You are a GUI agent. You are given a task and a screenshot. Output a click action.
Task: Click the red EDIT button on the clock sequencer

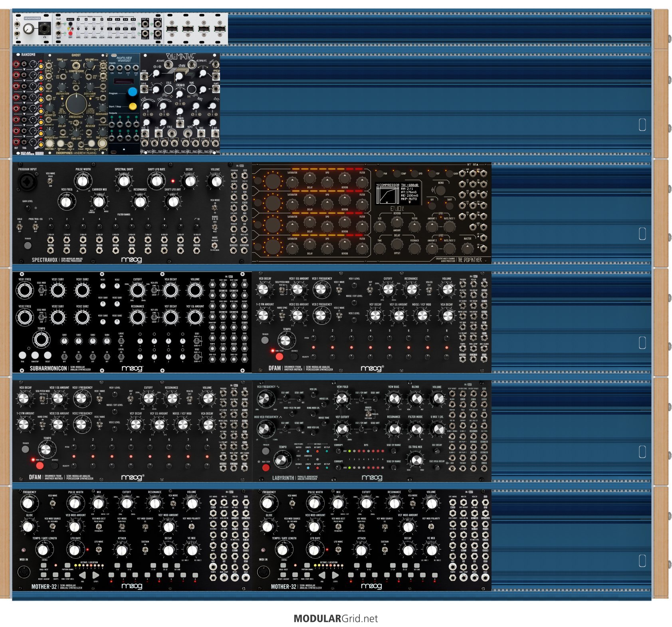coord(71,34)
